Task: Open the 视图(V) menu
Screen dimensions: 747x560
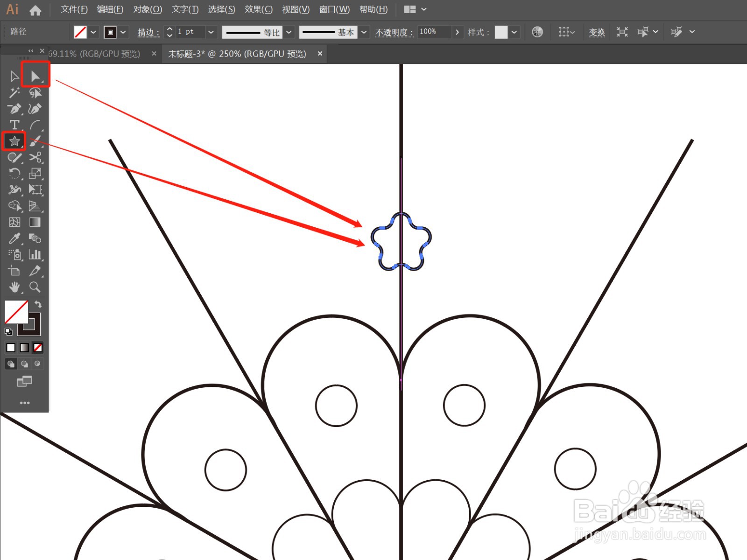Action: tap(296, 9)
